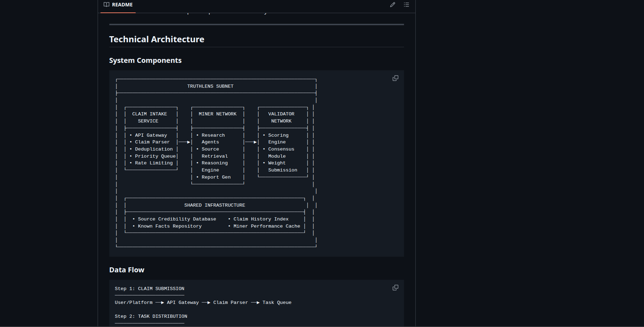
Task: Click the Technical Architecture heading
Action: (157, 39)
